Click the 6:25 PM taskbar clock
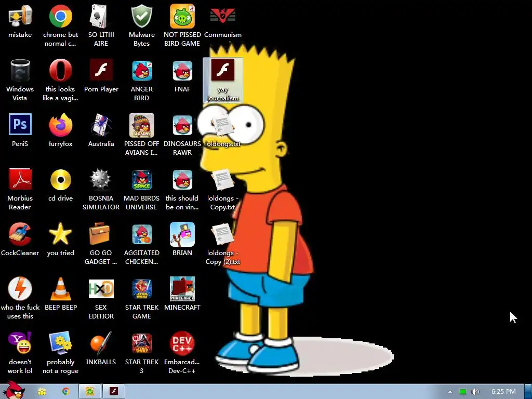Viewport: 532px width, 399px height. [503, 392]
